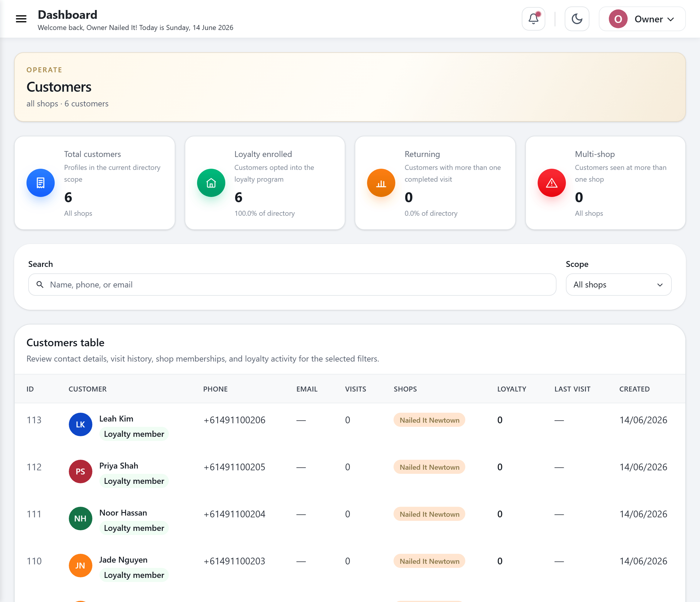The image size is (700, 602).
Task: Click the Customers table heading
Action: (x=65, y=342)
